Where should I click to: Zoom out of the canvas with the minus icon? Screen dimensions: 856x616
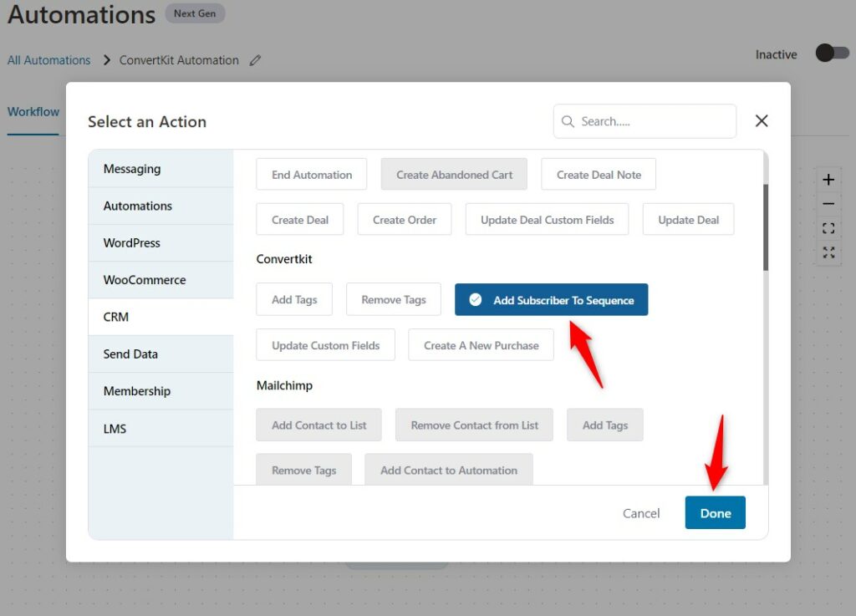click(x=828, y=203)
